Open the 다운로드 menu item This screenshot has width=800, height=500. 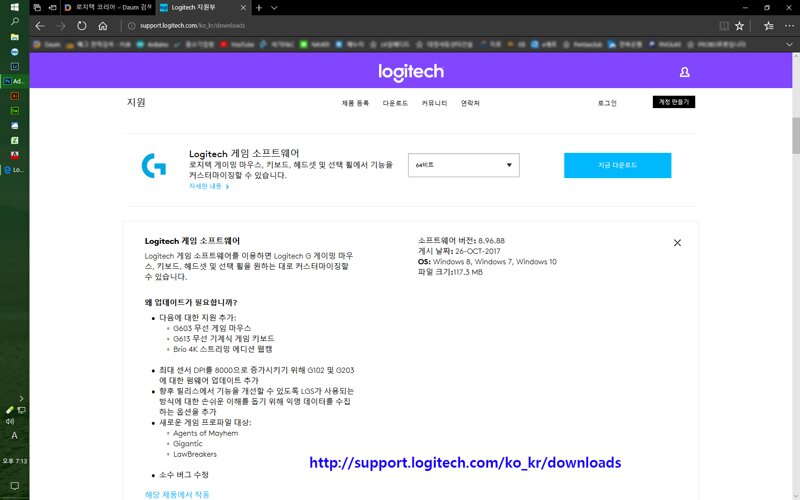[395, 103]
